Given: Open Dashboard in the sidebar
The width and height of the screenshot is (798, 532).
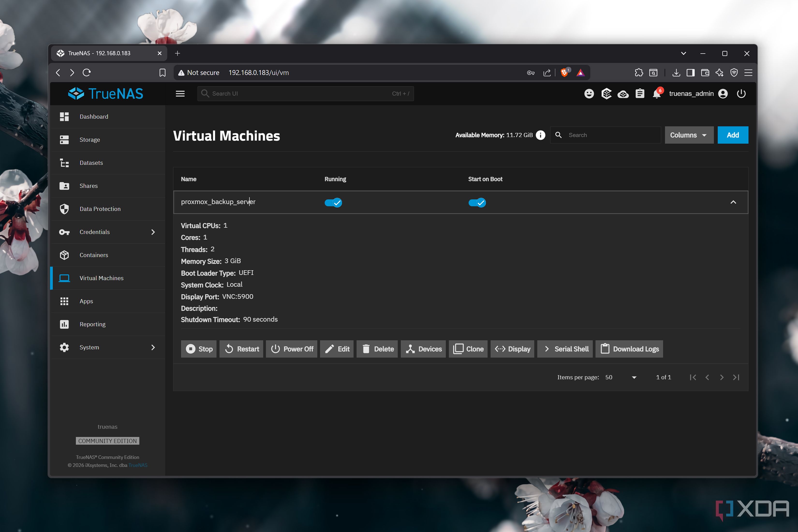Looking at the screenshot, I should [108, 117].
